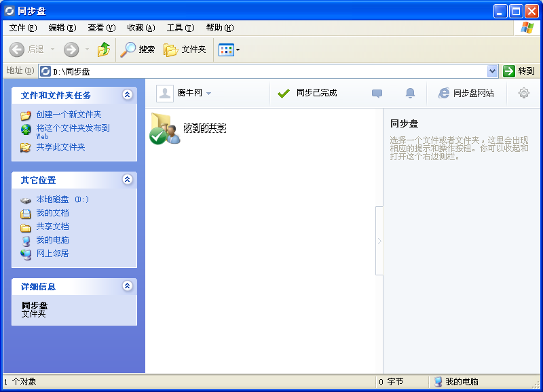Click the My Documents folder icon
The image size is (543, 392).
(x=26, y=214)
